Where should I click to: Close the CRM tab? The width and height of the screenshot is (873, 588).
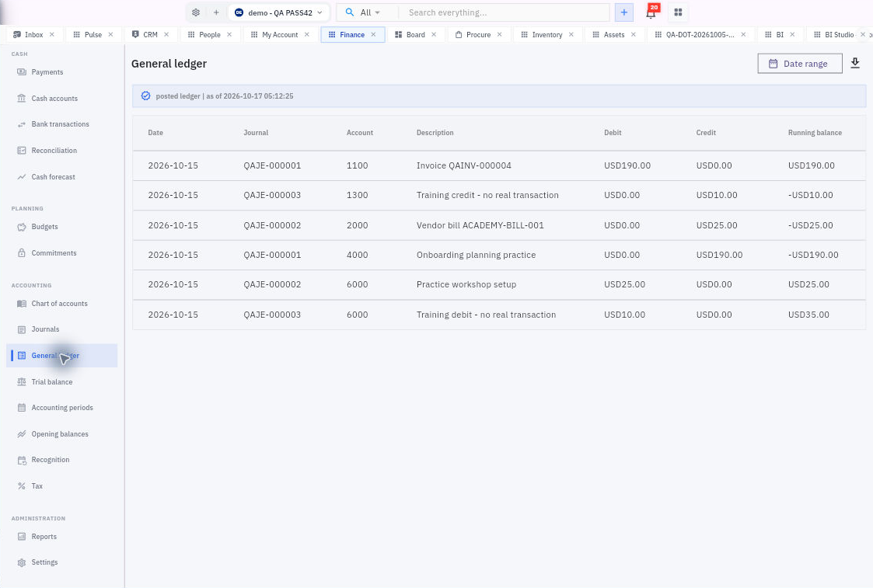[166, 34]
